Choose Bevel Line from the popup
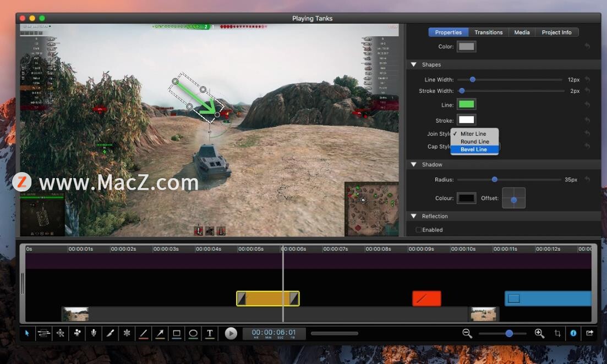607x364 pixels. tap(474, 150)
